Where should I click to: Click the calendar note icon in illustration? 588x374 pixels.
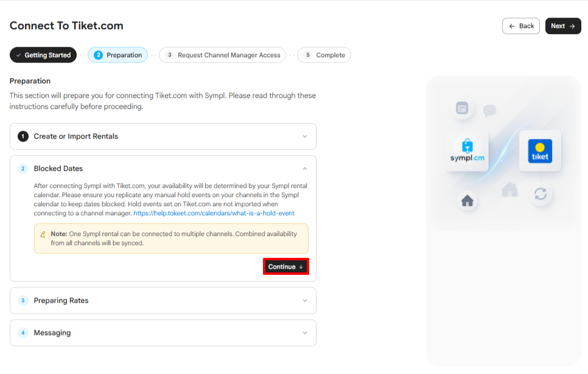pos(462,108)
